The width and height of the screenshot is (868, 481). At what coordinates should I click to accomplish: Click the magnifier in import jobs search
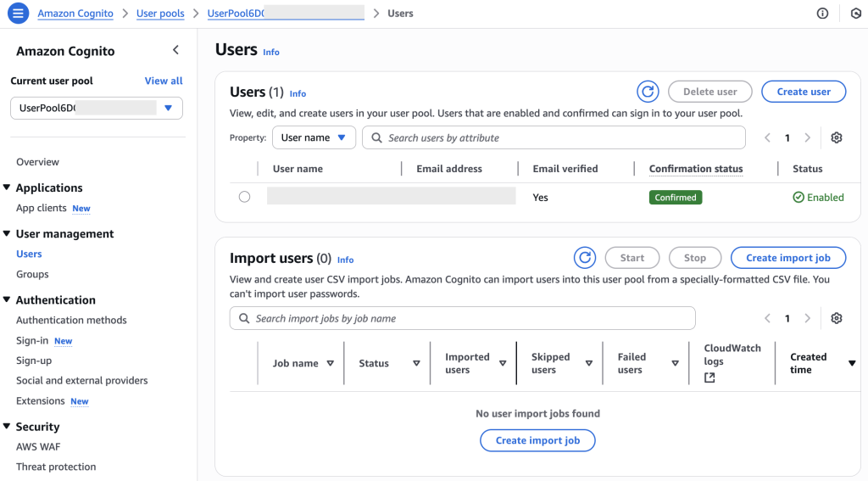(x=244, y=318)
